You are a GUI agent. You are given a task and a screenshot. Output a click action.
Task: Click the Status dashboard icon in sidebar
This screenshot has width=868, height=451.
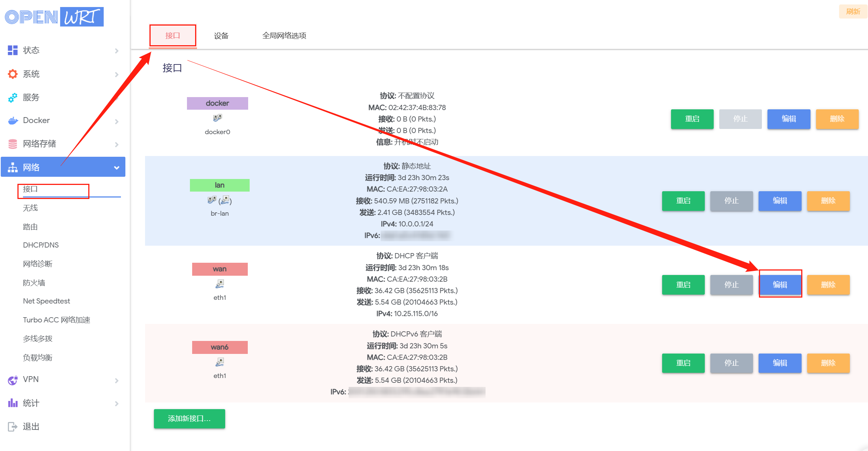click(13, 50)
